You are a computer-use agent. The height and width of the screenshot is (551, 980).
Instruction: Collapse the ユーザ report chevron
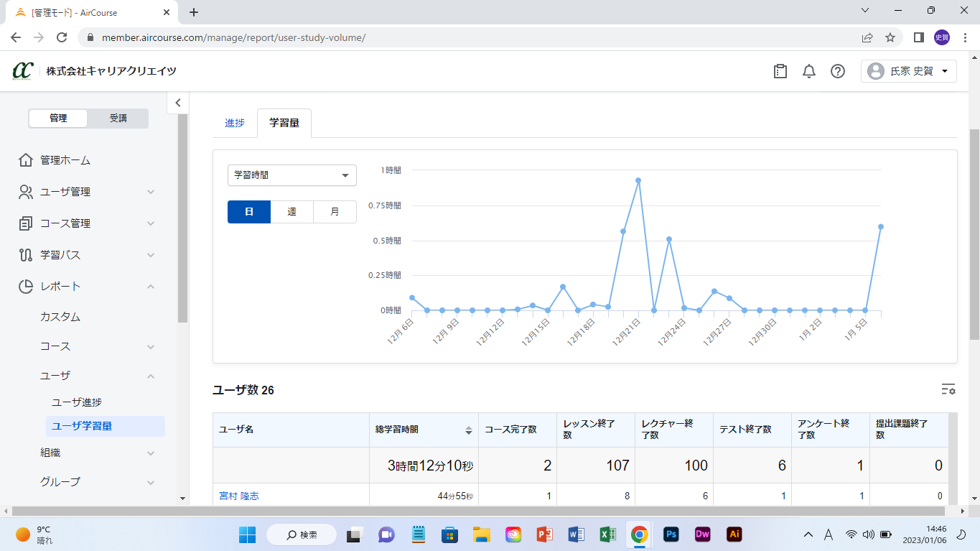[151, 376]
